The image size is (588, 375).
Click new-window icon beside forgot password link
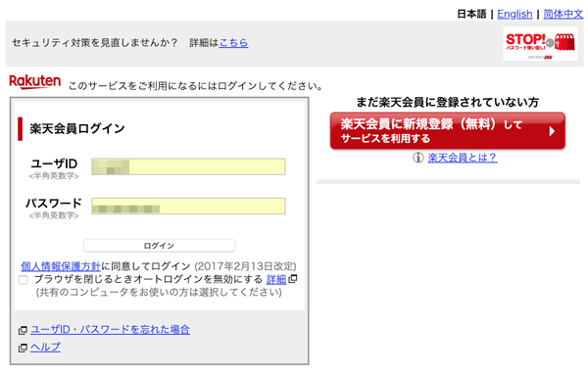[23, 330]
